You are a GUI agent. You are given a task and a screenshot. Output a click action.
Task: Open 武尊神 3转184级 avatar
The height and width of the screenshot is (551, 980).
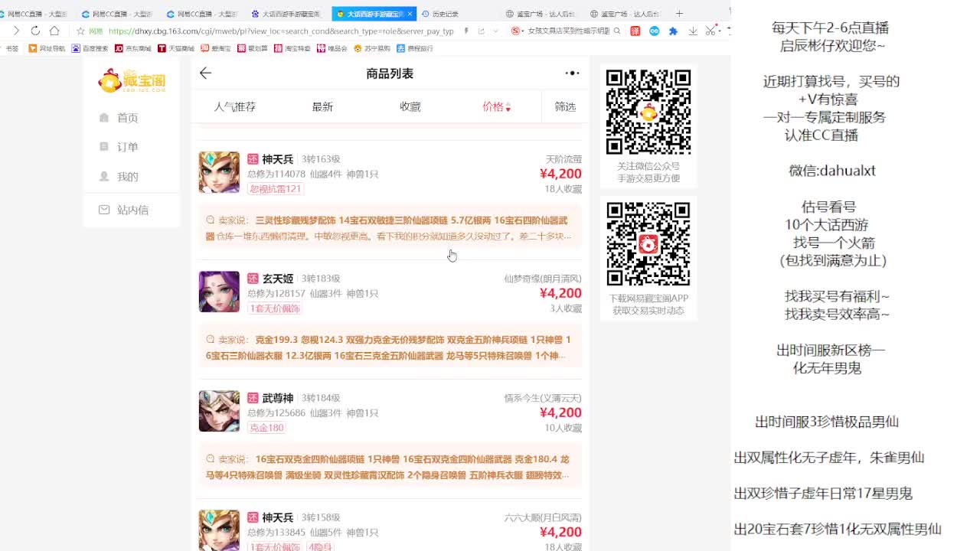(219, 411)
